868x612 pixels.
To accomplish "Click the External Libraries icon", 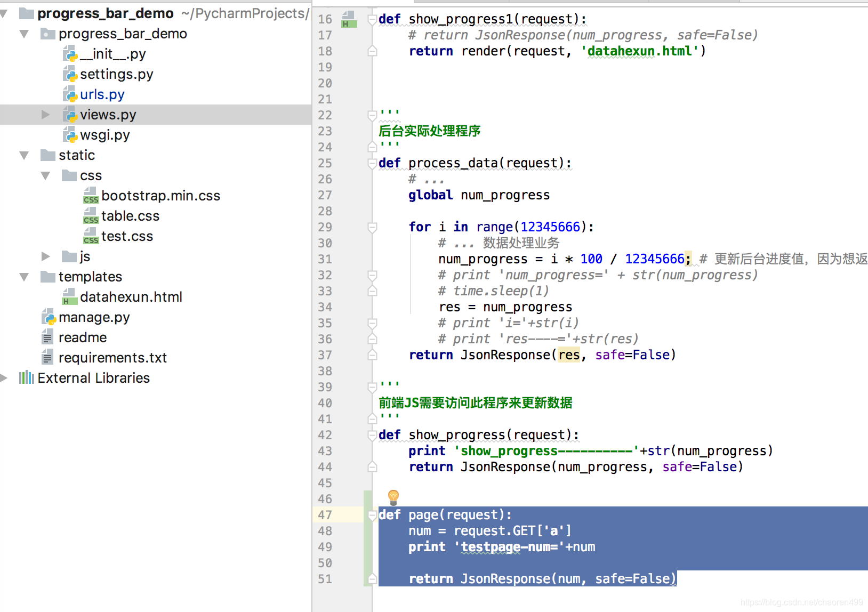I will coord(27,378).
